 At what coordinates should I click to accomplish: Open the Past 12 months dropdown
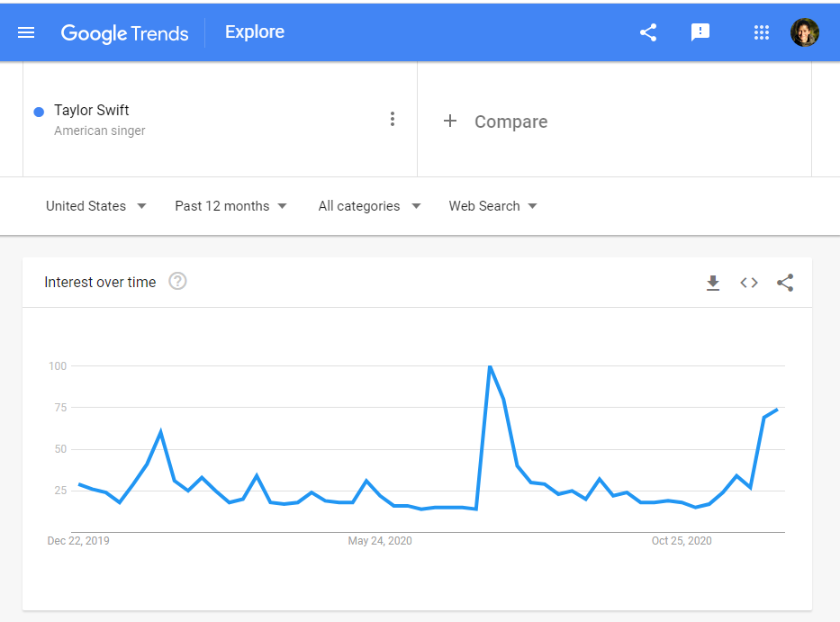click(x=230, y=206)
